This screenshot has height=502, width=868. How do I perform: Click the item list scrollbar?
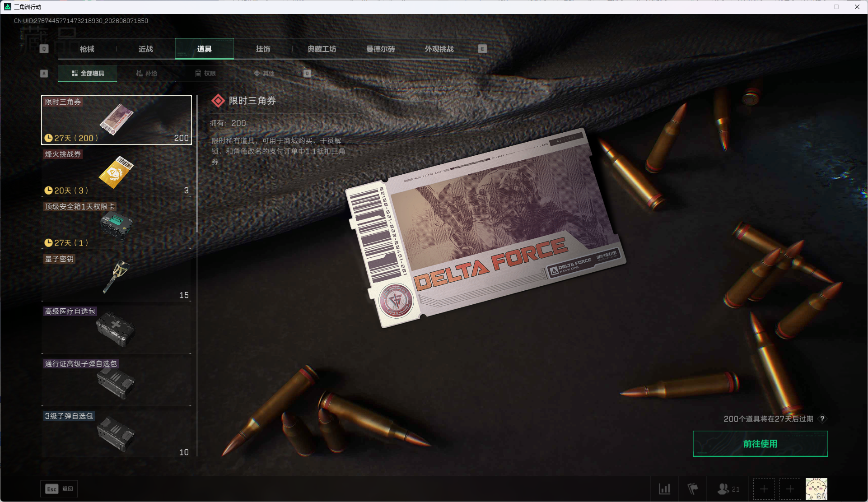tap(197, 164)
